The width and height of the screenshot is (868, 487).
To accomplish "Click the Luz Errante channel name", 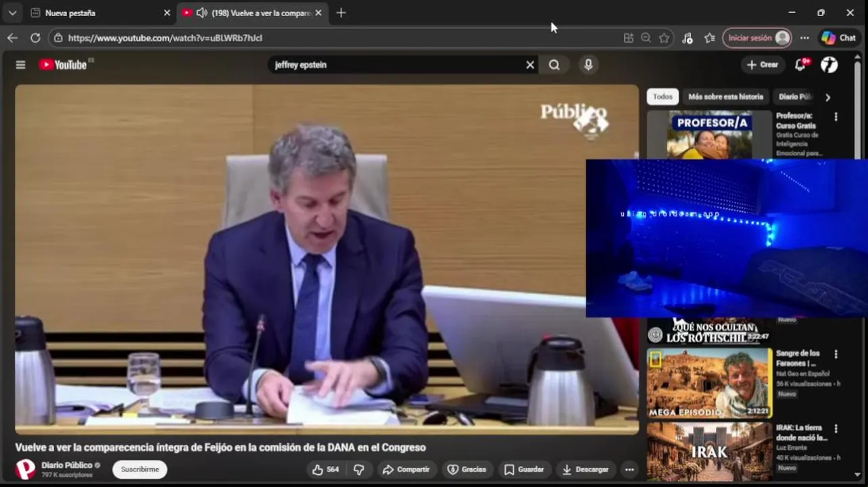I will click(x=791, y=448).
